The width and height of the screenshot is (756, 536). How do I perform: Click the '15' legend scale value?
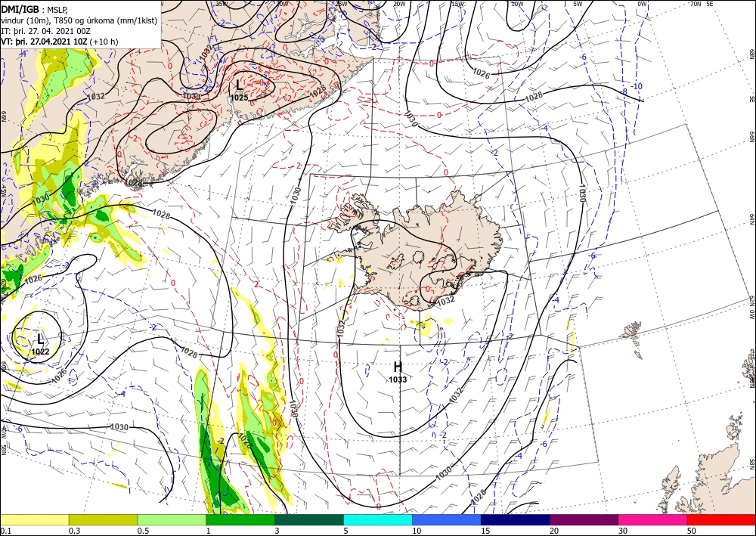[x=485, y=531]
